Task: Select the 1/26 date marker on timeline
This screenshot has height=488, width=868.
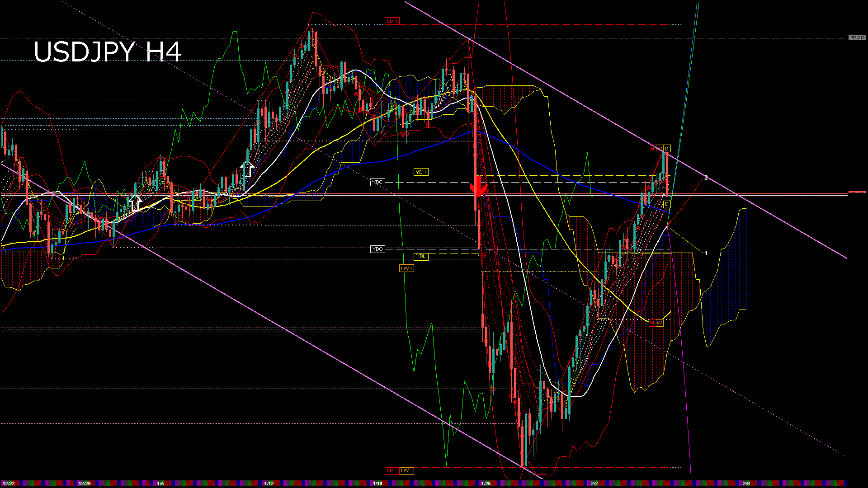Action: click(486, 483)
